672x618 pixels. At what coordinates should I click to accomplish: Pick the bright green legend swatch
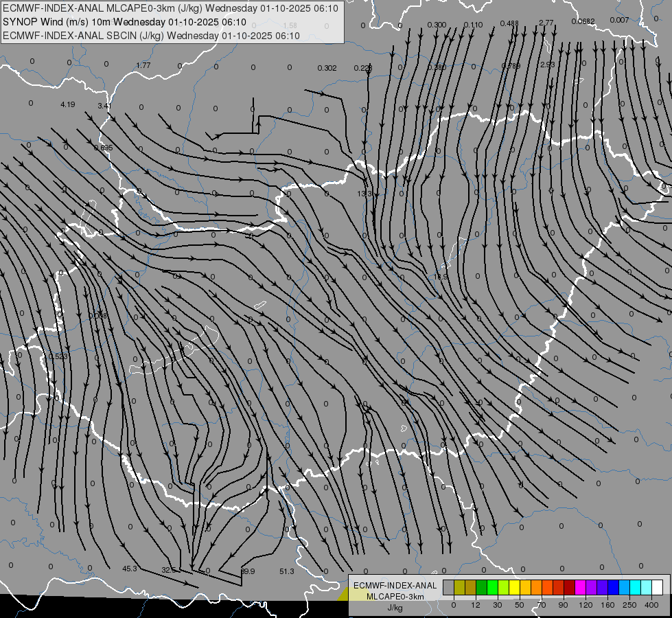click(x=492, y=587)
